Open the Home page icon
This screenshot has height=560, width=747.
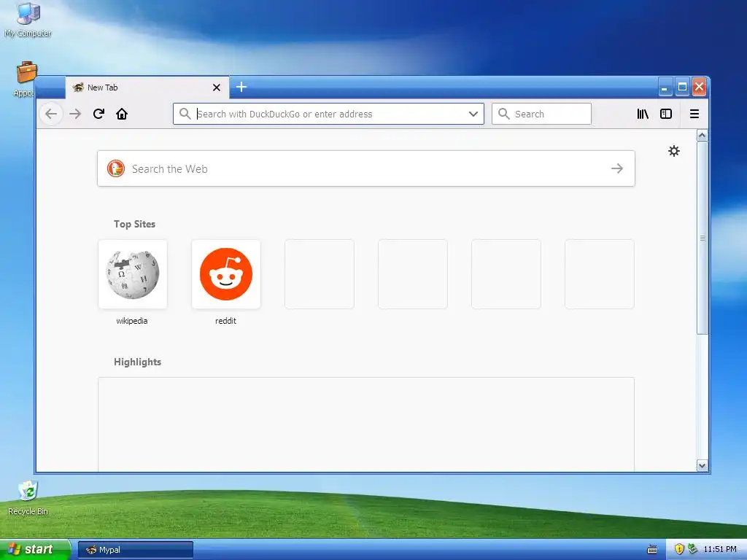(122, 114)
